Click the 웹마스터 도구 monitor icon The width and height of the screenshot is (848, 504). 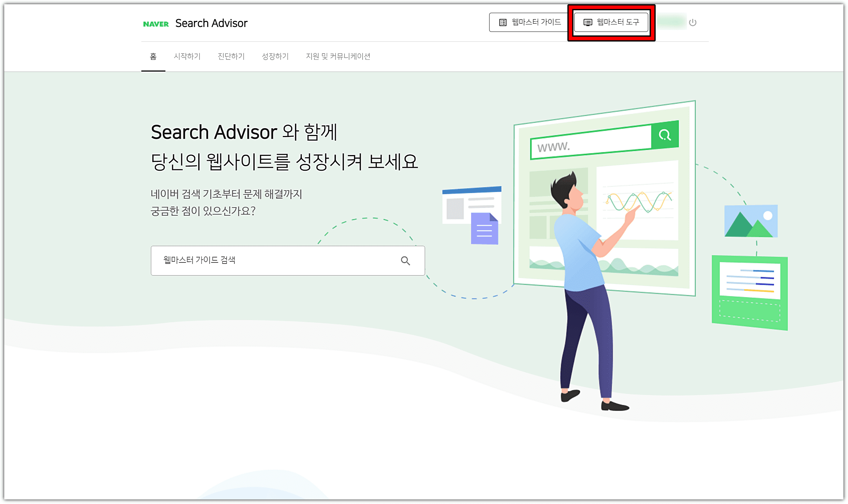(588, 22)
